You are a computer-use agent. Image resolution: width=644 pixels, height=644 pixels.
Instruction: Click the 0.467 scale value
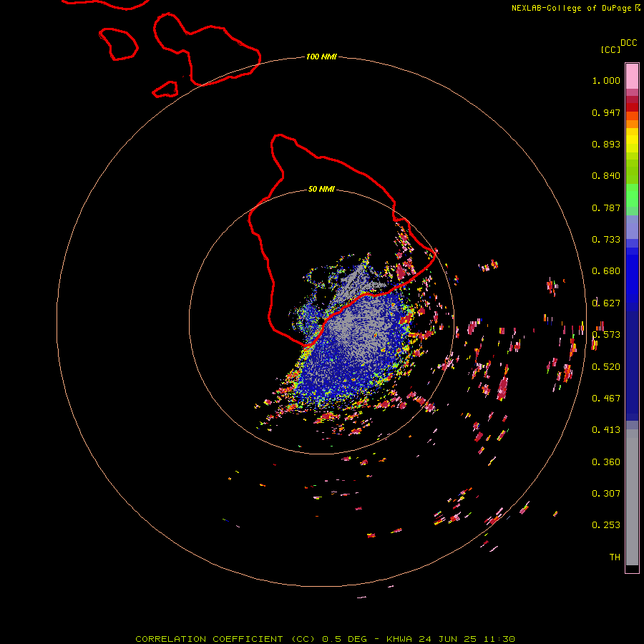[606, 399]
